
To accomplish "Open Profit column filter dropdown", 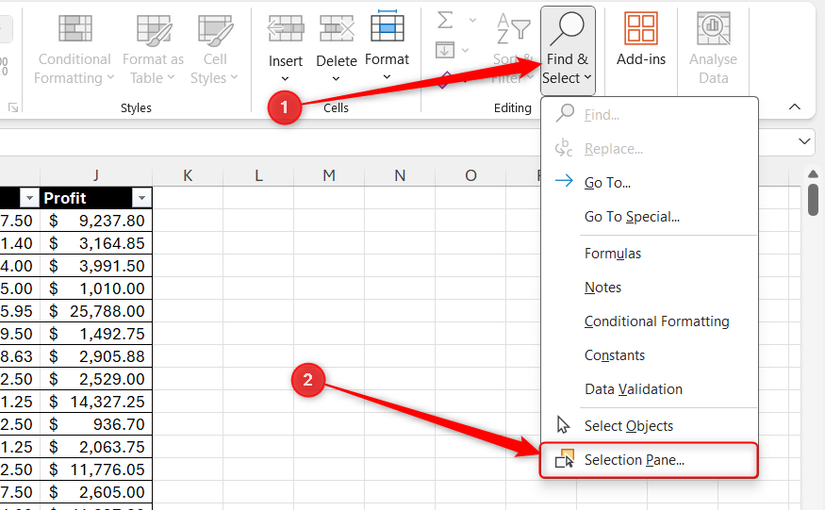I will pos(141,198).
